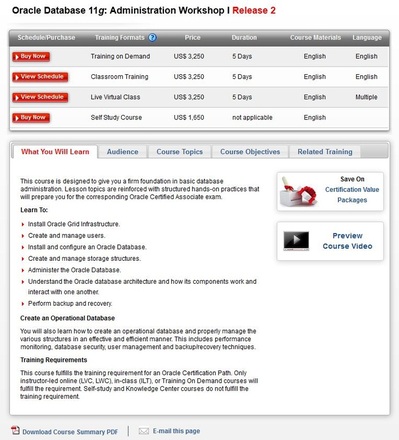Click the 'Create an Operational Database' heading
The height and width of the screenshot is (440, 399).
pyautogui.click(x=67, y=318)
